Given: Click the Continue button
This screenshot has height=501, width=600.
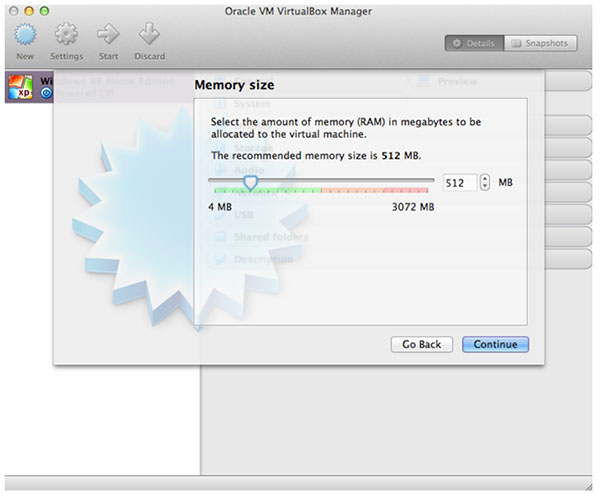Looking at the screenshot, I should click(x=496, y=344).
